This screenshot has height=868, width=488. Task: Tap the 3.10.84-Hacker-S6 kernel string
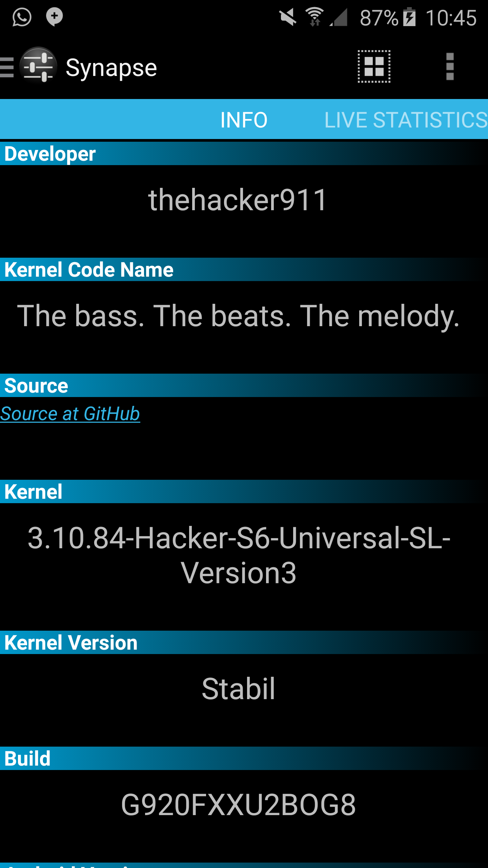tap(239, 555)
